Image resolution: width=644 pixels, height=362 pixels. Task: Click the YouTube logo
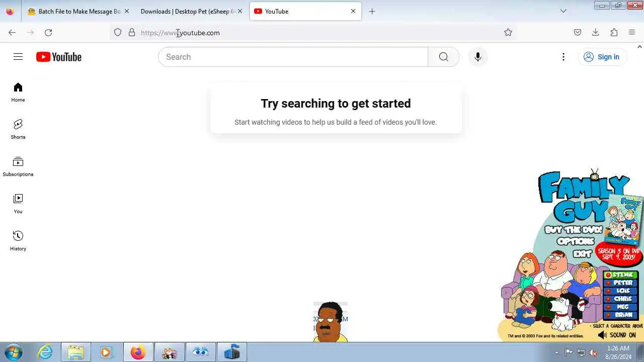pyautogui.click(x=59, y=57)
